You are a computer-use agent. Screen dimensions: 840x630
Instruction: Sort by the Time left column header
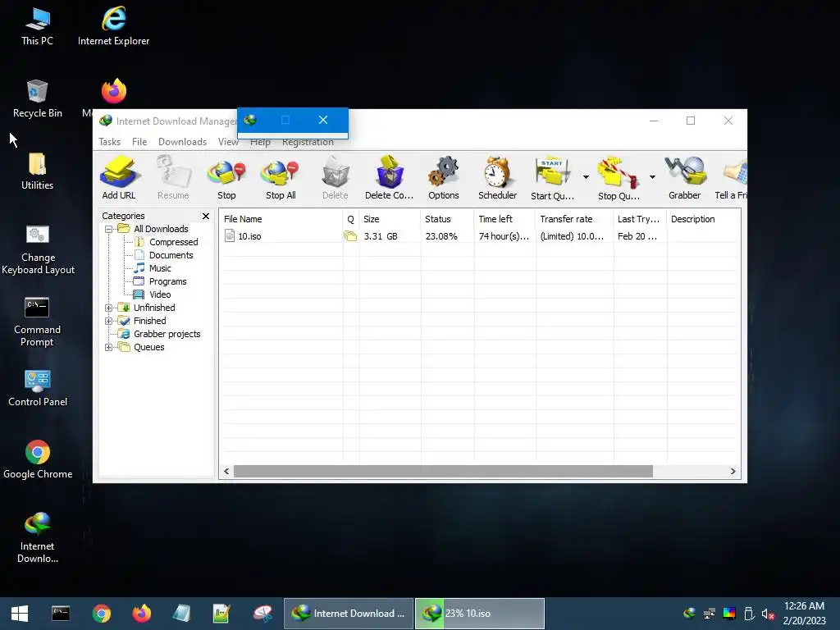pos(504,219)
